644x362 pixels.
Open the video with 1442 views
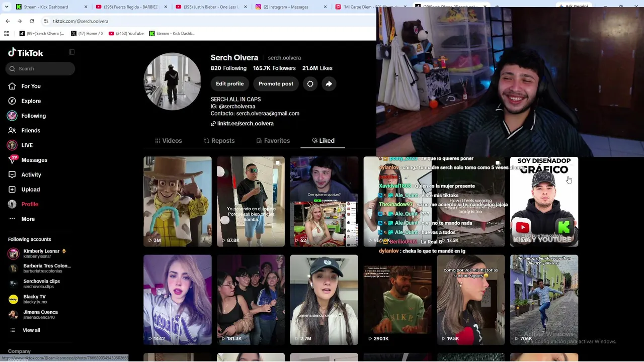(178, 300)
